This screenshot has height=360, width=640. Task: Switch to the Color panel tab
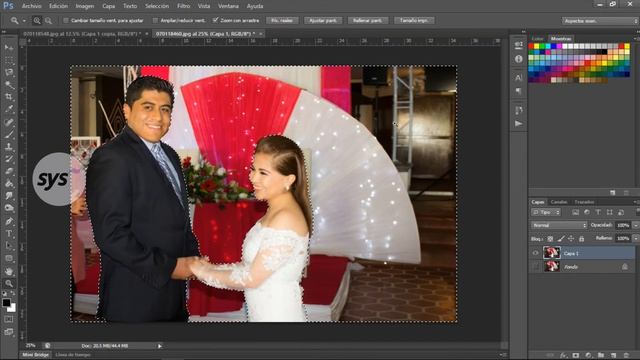pos(538,39)
